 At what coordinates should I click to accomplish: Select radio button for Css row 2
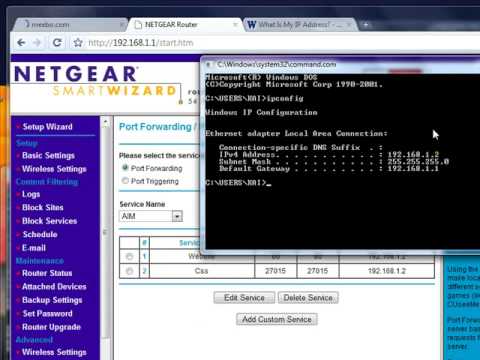(129, 271)
